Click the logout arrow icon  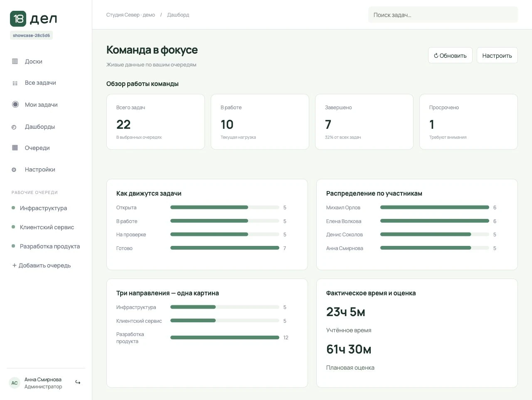(78, 383)
